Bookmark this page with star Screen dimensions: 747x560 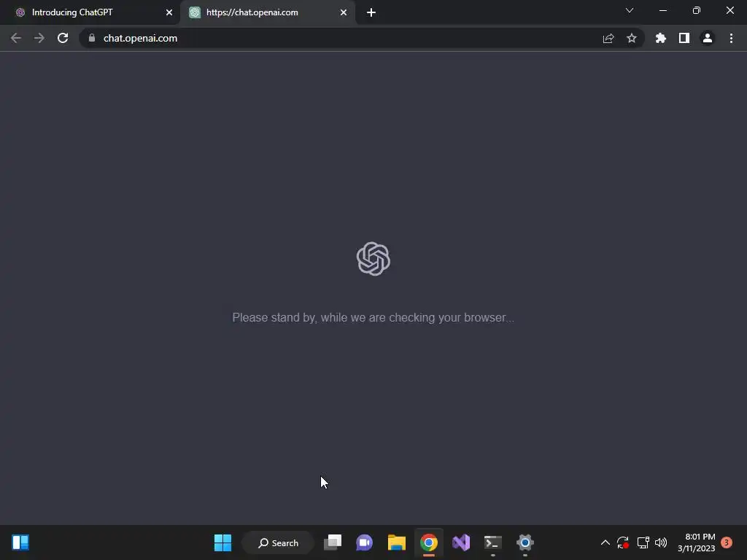pos(632,38)
